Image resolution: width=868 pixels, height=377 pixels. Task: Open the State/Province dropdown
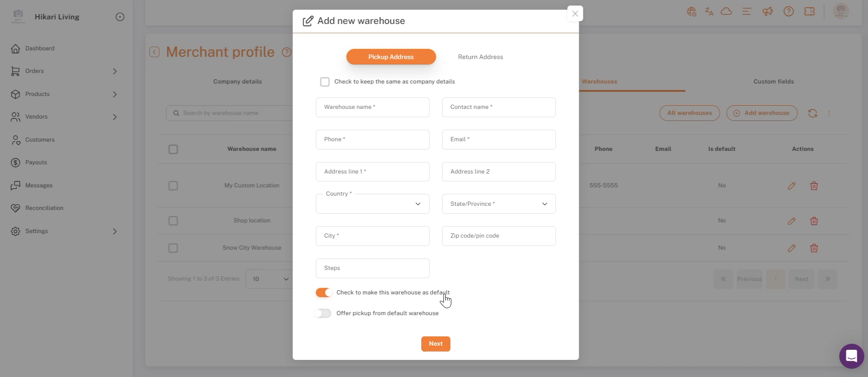point(498,203)
